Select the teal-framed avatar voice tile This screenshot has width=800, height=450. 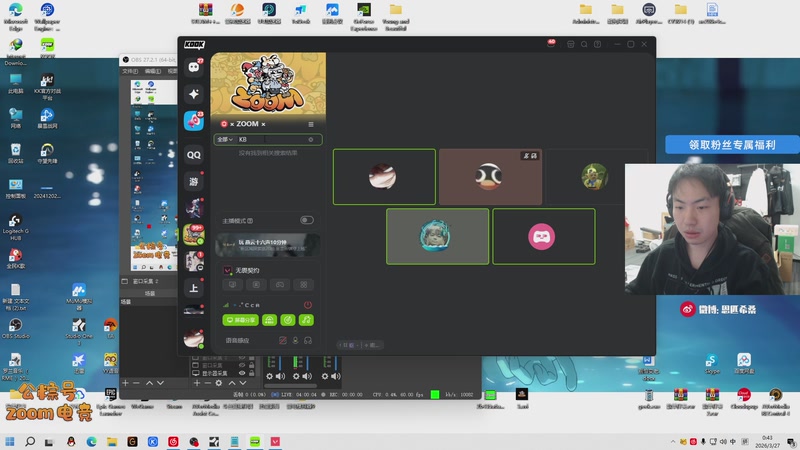coord(437,236)
